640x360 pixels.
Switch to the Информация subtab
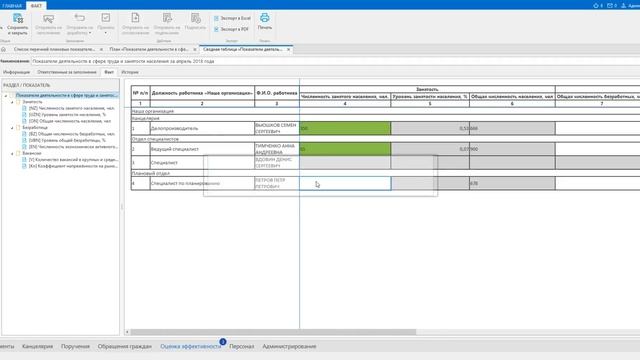click(17, 72)
